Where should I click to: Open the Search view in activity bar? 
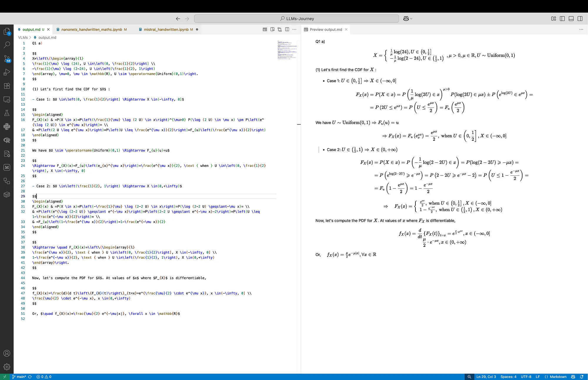click(x=7, y=45)
